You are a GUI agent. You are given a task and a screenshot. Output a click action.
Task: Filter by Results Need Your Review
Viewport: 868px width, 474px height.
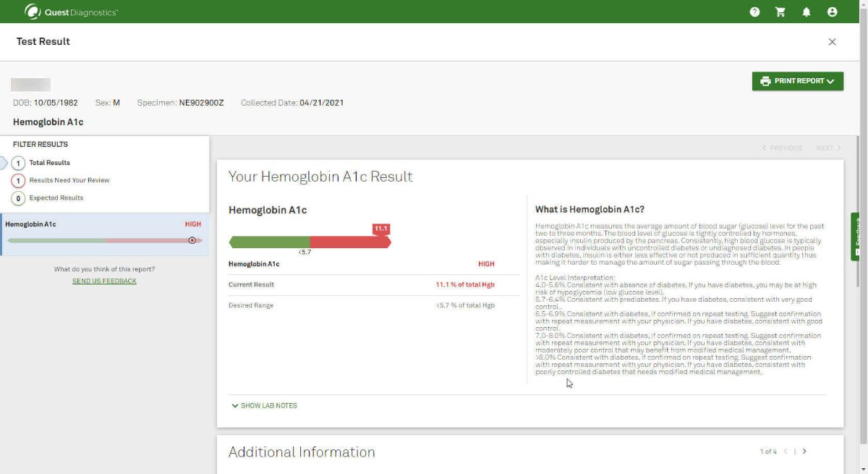69,180
